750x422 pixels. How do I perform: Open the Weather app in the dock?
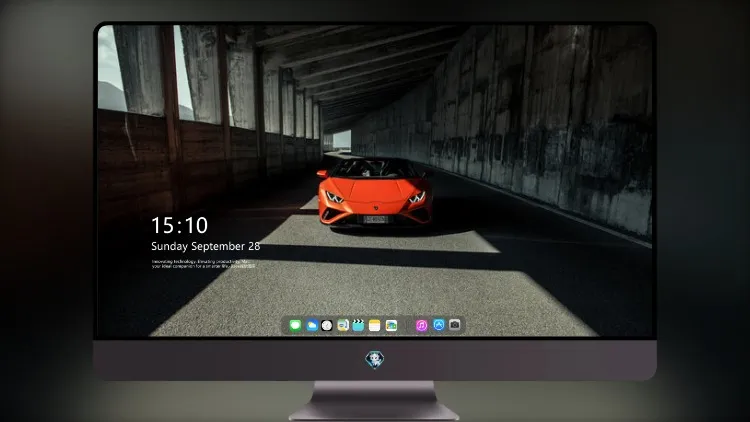(312, 325)
